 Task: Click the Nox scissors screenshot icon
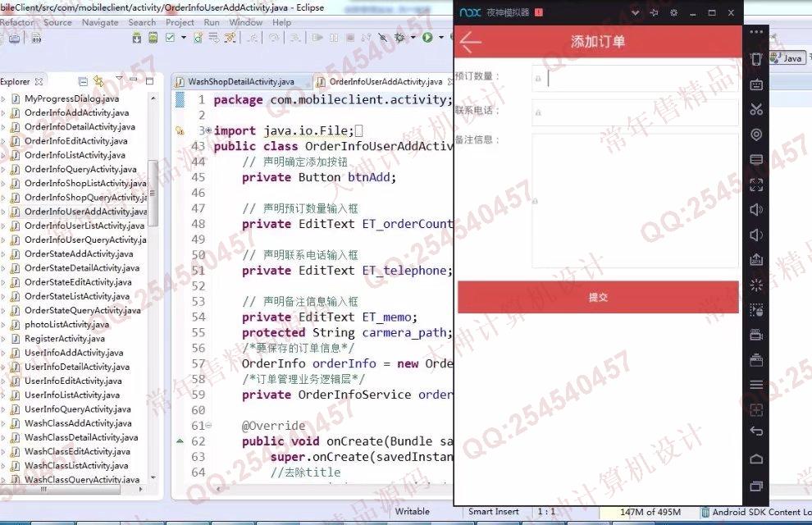756,109
